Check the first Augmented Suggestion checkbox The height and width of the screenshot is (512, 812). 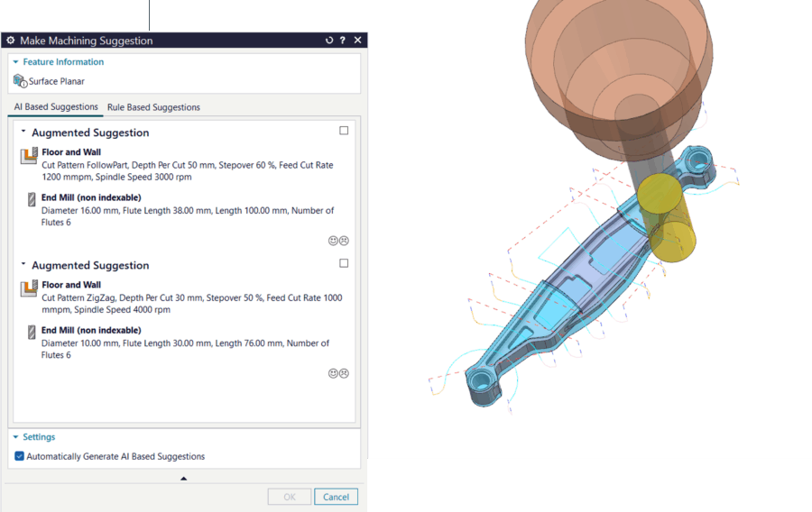(344, 131)
